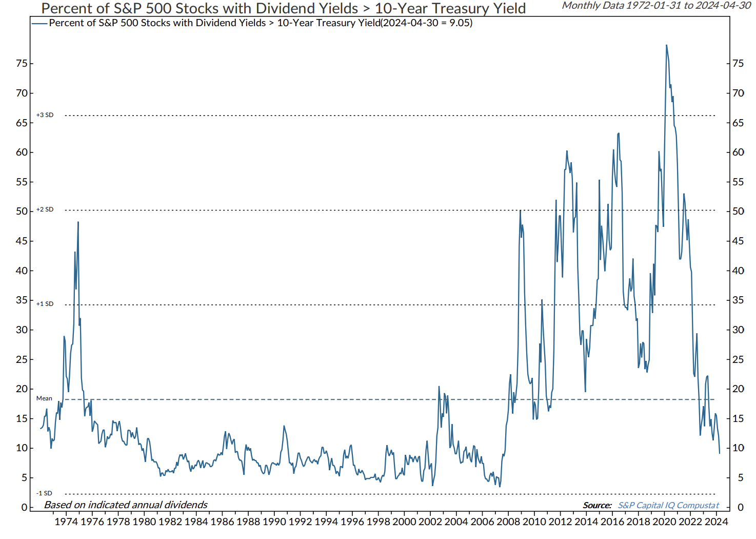Pick the 2012 year tick label
756x539 pixels.
point(560,522)
